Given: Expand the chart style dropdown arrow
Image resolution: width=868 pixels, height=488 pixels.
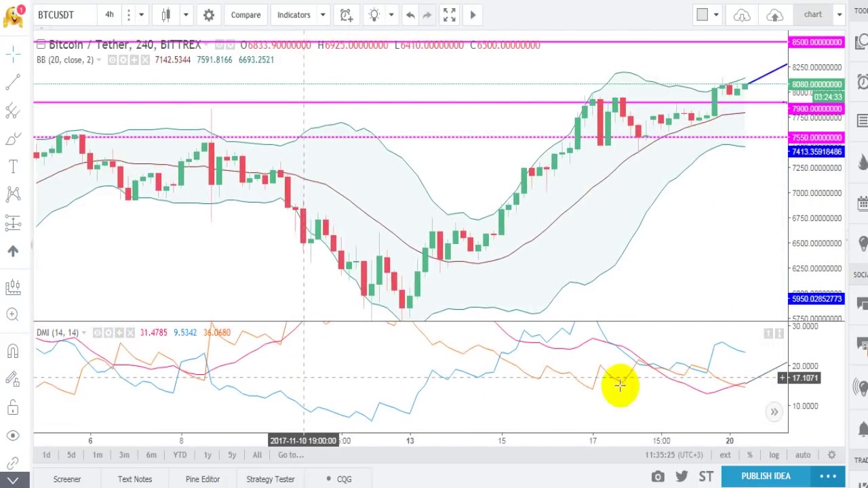Looking at the screenshot, I should (x=185, y=14).
